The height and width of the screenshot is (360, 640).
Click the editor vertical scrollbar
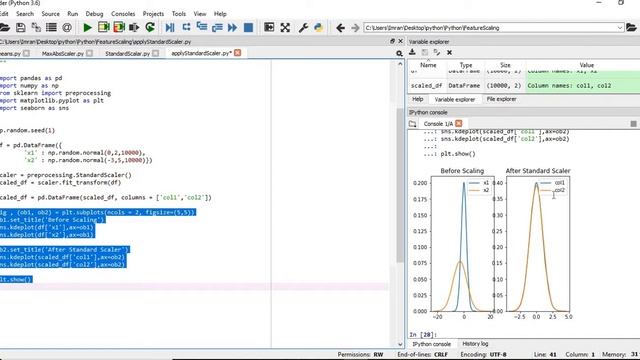click(x=400, y=186)
